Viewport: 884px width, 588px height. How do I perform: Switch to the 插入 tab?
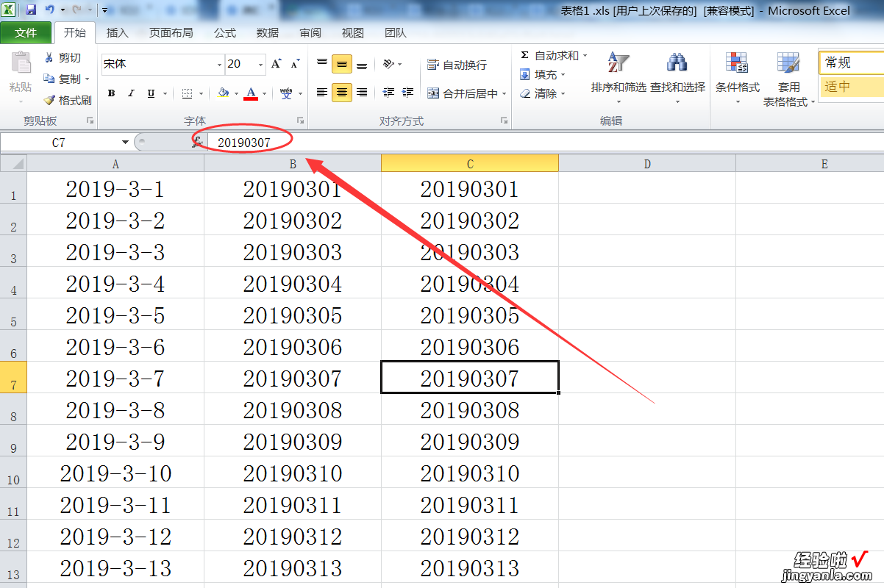(x=117, y=33)
